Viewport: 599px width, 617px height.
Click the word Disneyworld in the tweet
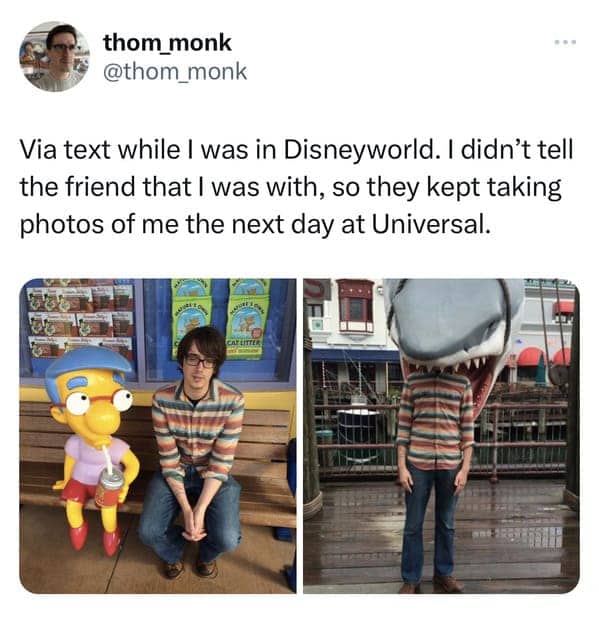(x=357, y=151)
